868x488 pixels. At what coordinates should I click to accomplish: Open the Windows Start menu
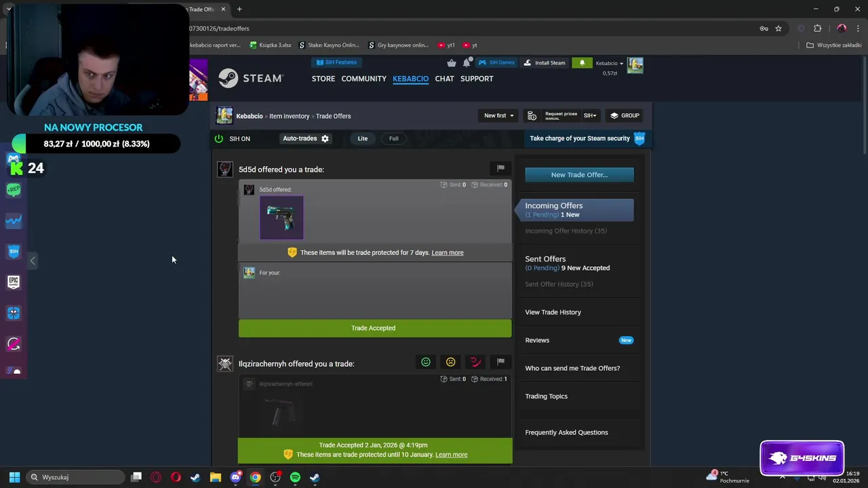tap(14, 477)
